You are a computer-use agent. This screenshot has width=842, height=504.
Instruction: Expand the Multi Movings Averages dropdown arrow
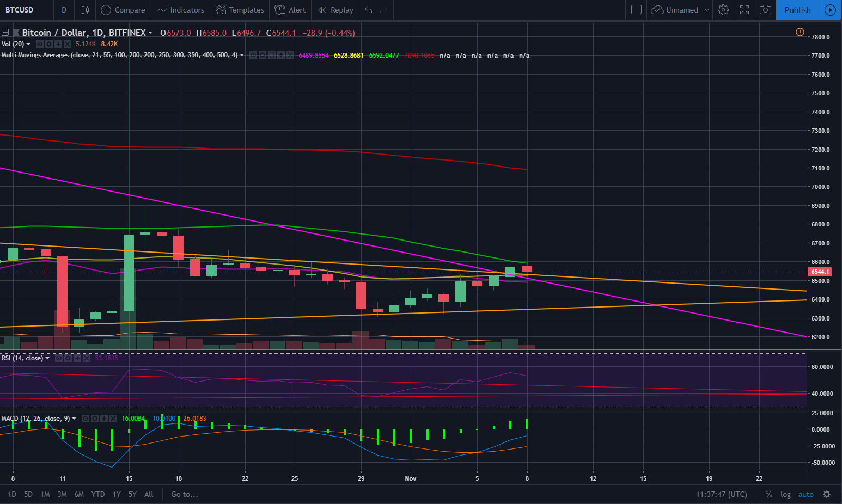coord(242,55)
